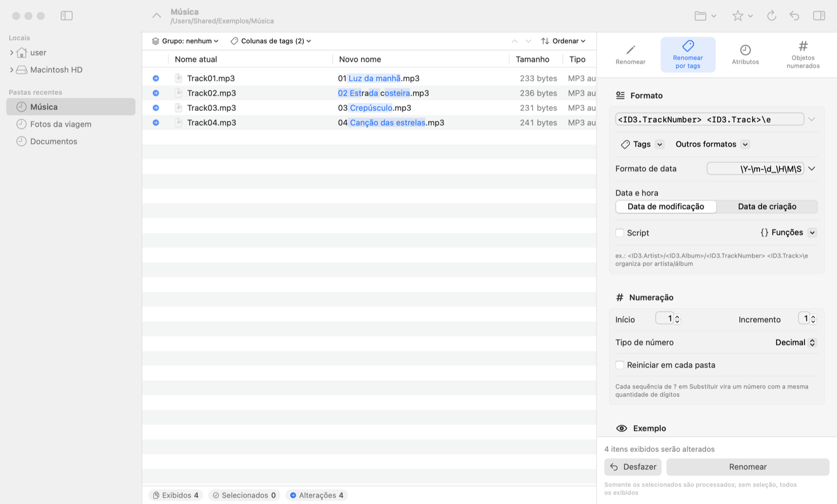Expand the user tree item

tap(12, 53)
